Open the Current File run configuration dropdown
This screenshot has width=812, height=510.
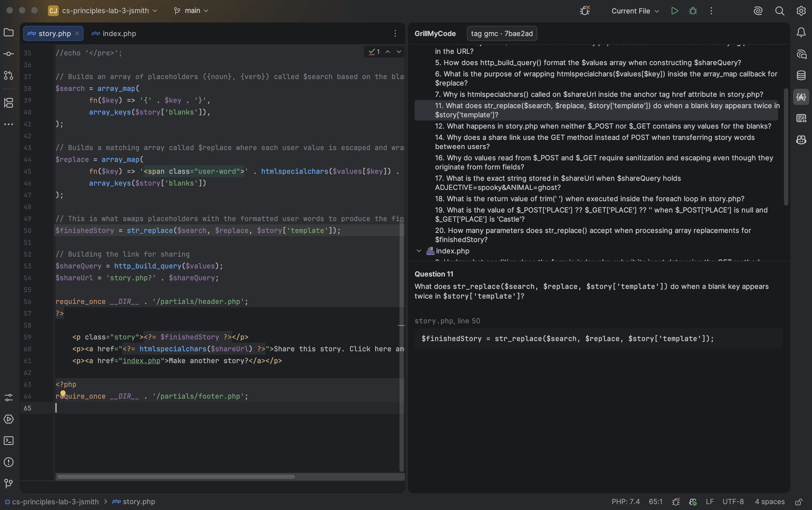click(x=635, y=11)
